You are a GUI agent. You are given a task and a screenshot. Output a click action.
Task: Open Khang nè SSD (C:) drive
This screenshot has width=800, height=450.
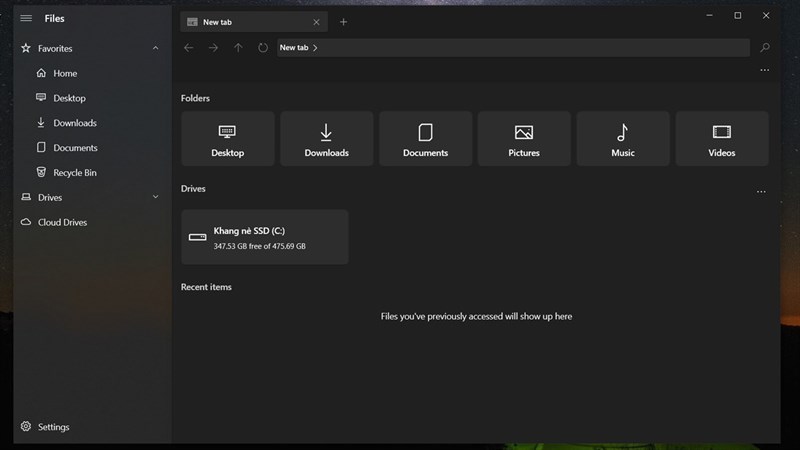click(x=265, y=237)
